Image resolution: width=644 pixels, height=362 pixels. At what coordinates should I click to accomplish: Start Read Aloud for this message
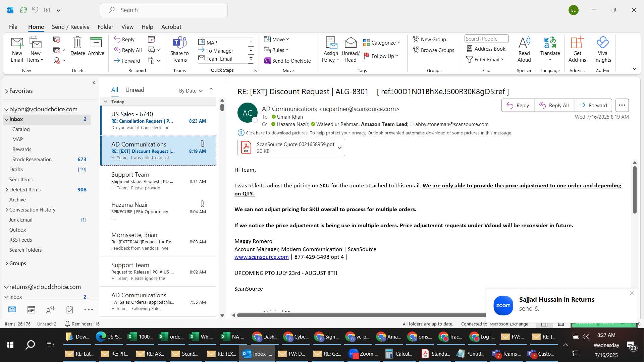tap(524, 50)
